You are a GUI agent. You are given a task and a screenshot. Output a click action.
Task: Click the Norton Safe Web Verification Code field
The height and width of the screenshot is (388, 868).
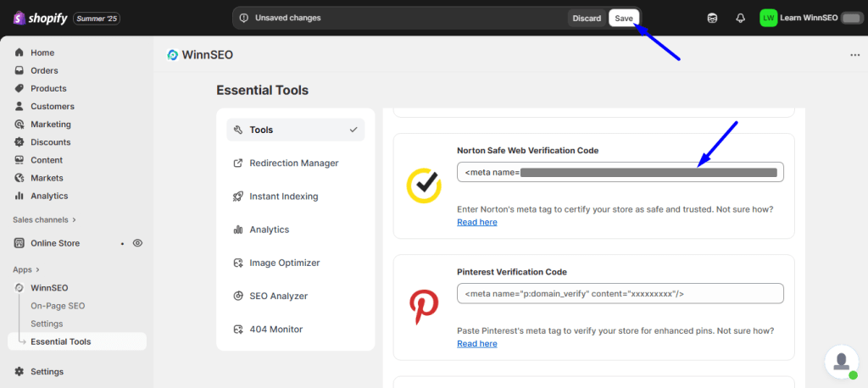[620, 172]
